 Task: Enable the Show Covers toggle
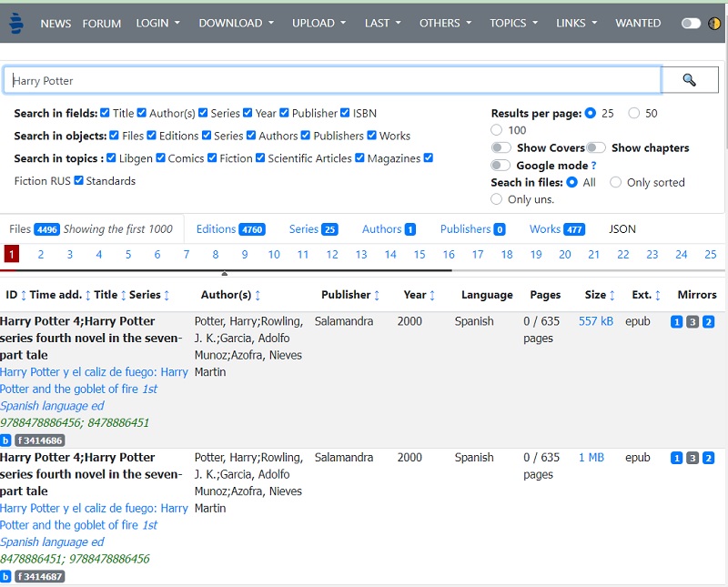pos(503,147)
